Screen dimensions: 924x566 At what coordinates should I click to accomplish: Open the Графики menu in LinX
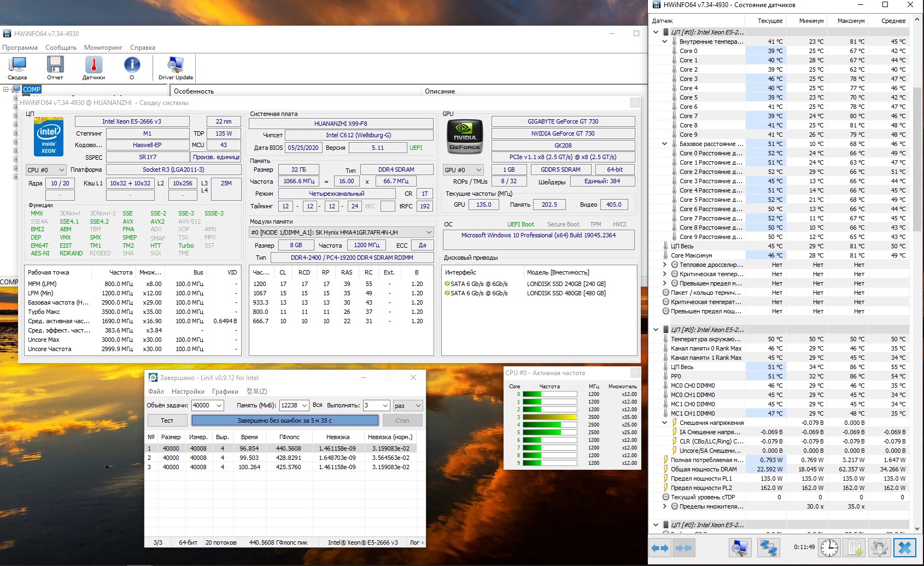click(x=225, y=392)
